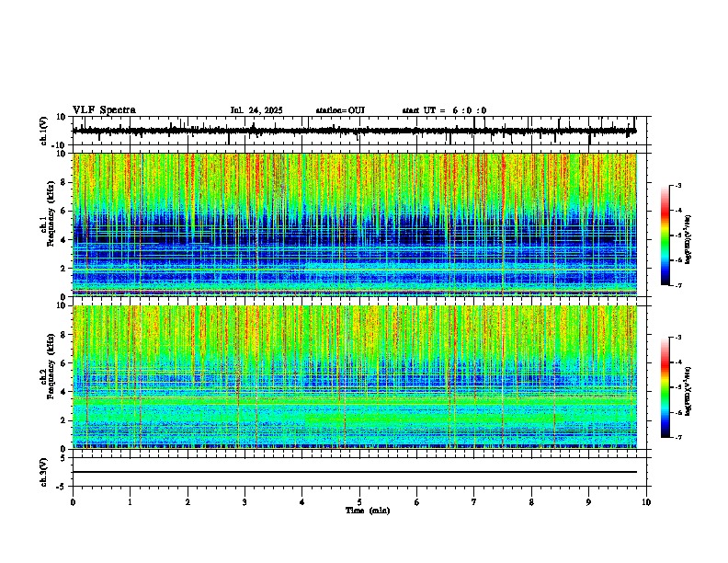The height and width of the screenshot is (563, 728).
Task: Click the "ch.1(V)" waveform axis label
Action: [x=44, y=131]
